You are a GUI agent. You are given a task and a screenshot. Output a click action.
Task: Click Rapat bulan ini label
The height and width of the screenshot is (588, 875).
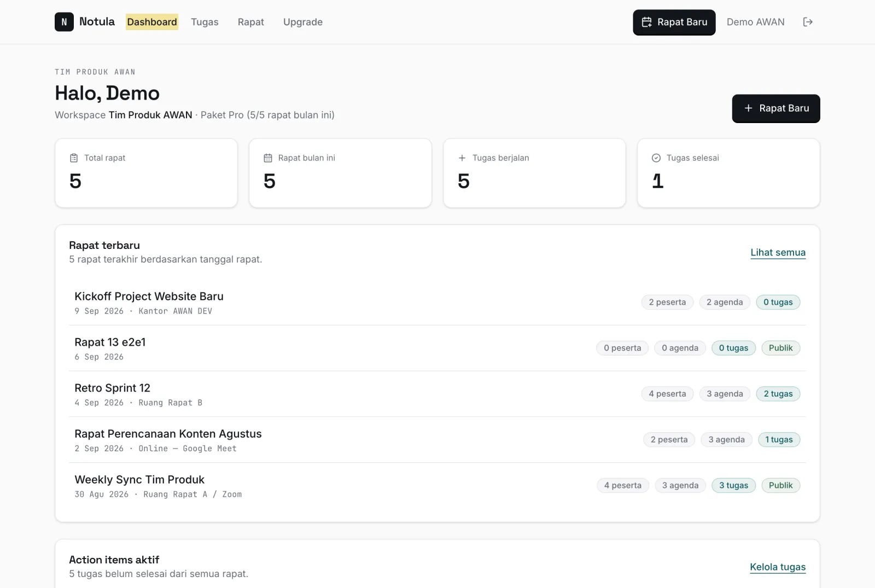(x=307, y=158)
